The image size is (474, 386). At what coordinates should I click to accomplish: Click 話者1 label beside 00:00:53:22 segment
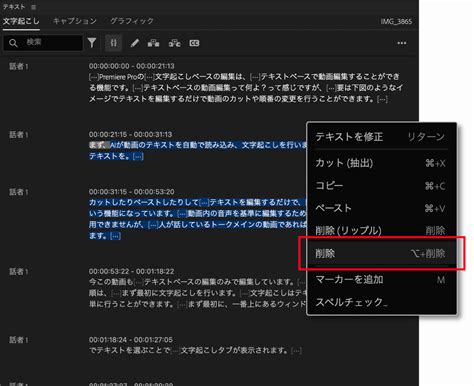point(19,272)
